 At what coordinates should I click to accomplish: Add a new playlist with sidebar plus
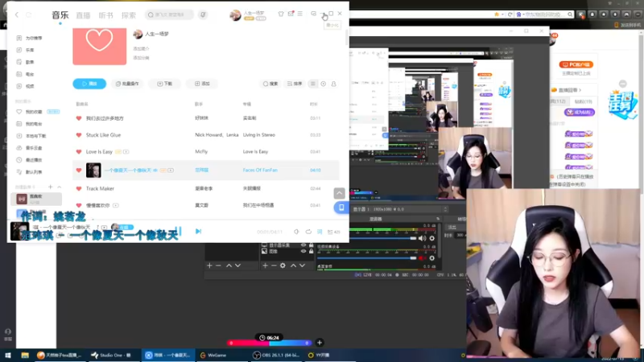(51, 187)
